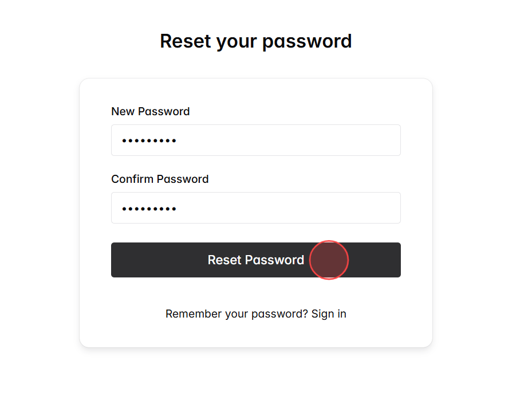Click the Confirm Password field label

(x=160, y=179)
